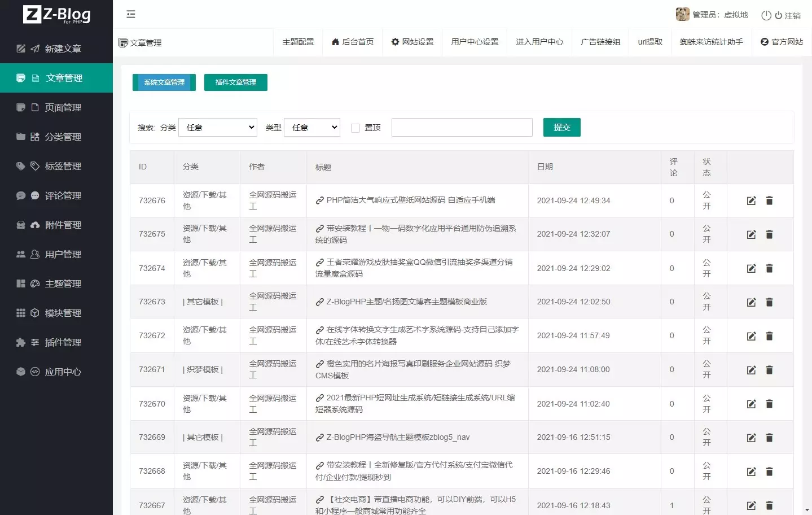Edit article 732675 via pencil icon
The width and height of the screenshot is (812, 515).
(751, 234)
